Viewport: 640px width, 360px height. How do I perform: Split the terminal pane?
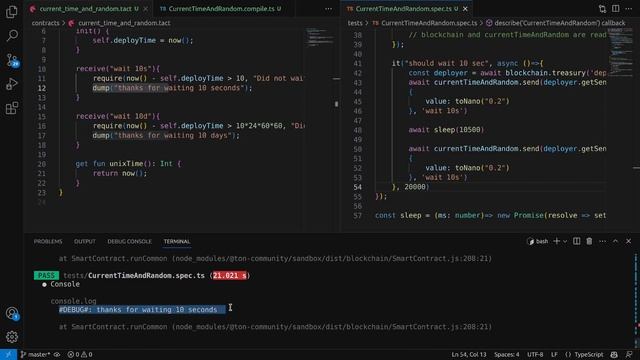point(576,242)
